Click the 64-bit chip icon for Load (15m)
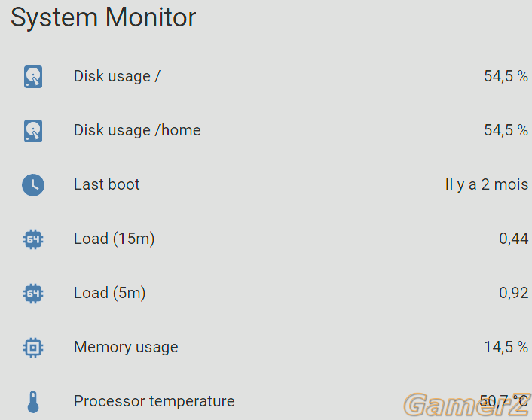Screen dimensions: 532x420 point(33,239)
